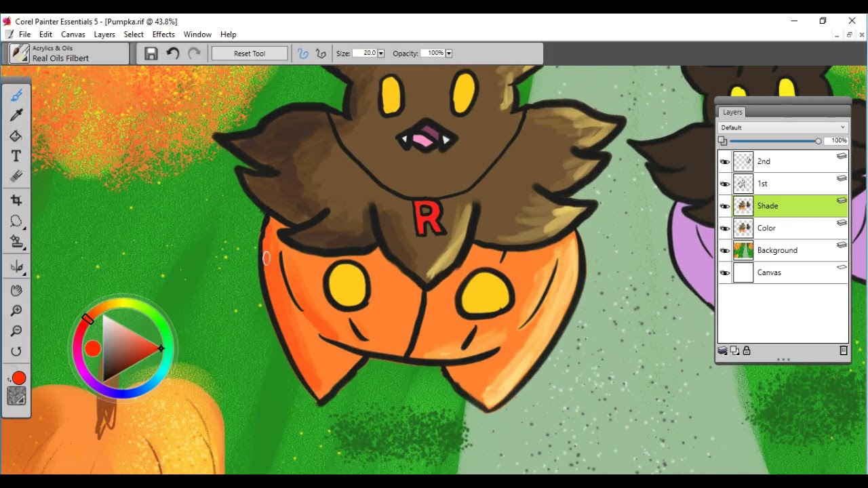Toggle Canvas layer visibility eye
Viewport: 868px width, 488px height.
pos(725,273)
